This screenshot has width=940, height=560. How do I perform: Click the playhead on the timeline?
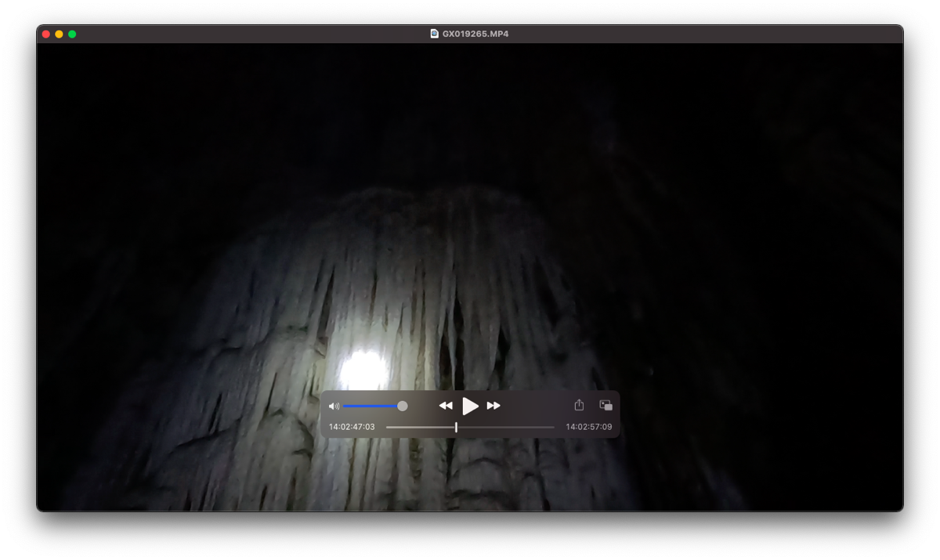click(456, 428)
